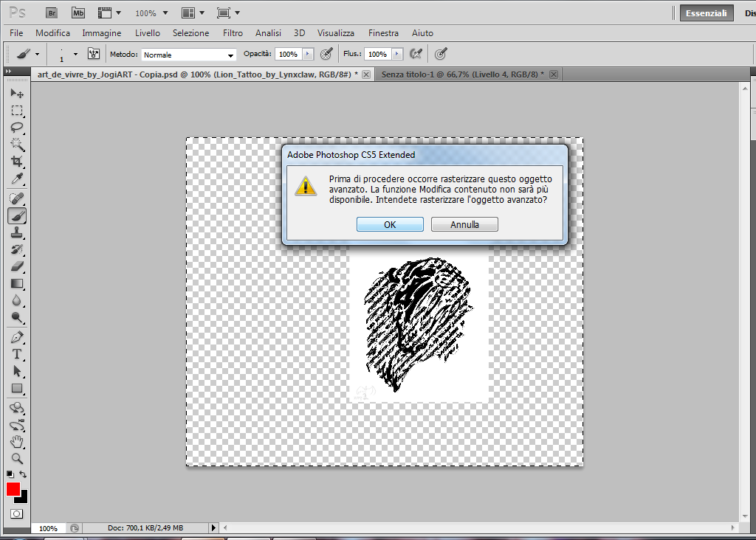The height and width of the screenshot is (540, 756).
Task: Toggle the Brush panel icon
Action: (94, 54)
